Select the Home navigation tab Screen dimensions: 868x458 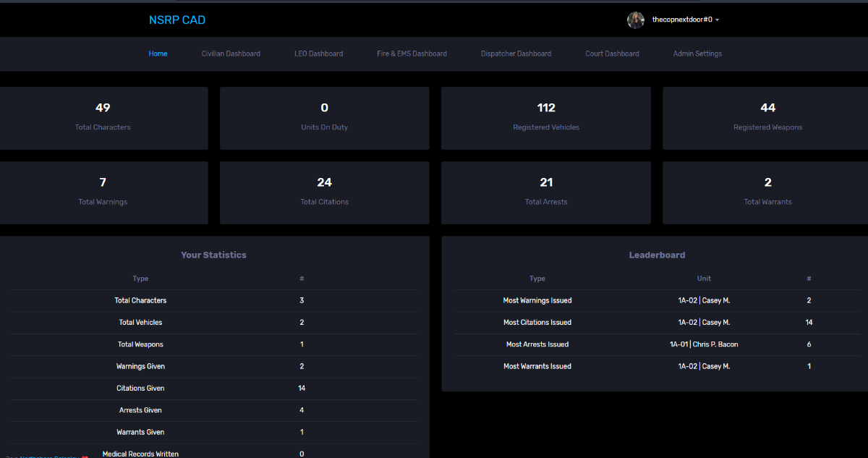pos(158,54)
